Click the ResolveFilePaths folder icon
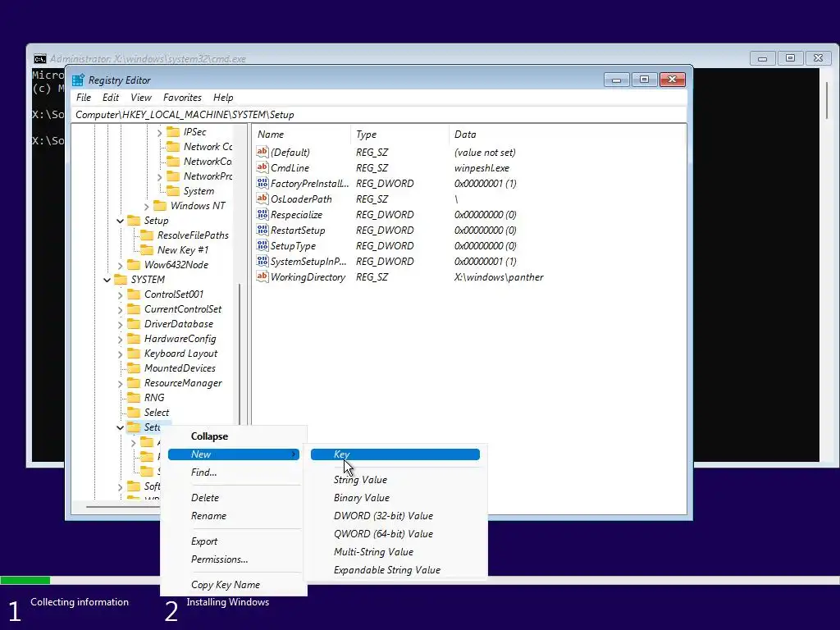 click(147, 235)
